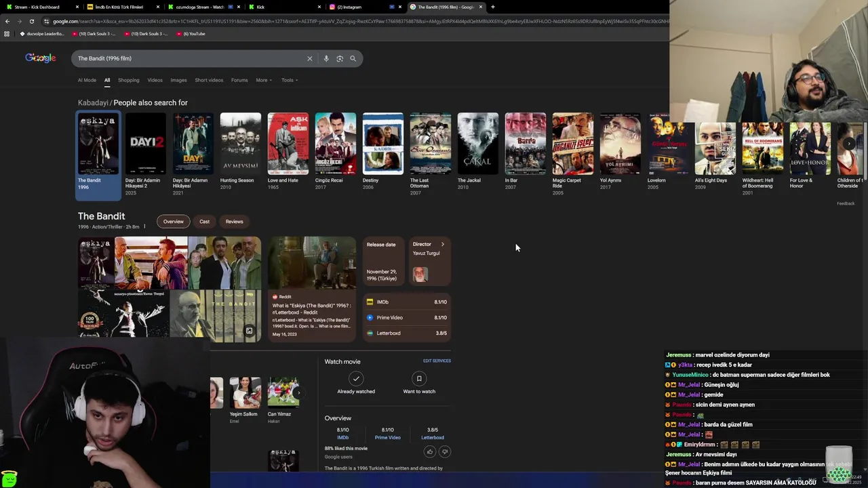Open the apps grid icon in bookmarks bar

(7, 33)
